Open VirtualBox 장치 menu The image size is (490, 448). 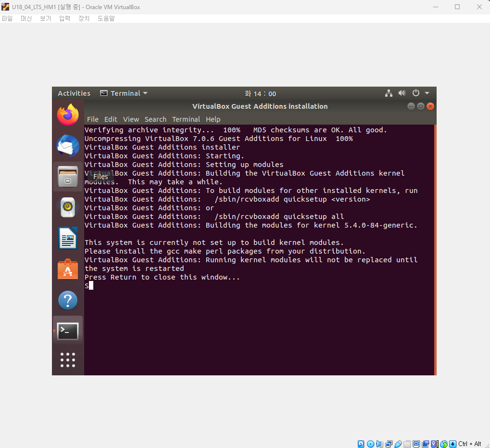(x=84, y=18)
